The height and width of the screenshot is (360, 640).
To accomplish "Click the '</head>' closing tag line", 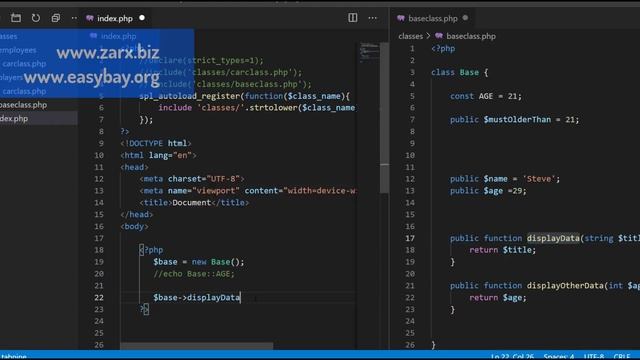I will (137, 214).
